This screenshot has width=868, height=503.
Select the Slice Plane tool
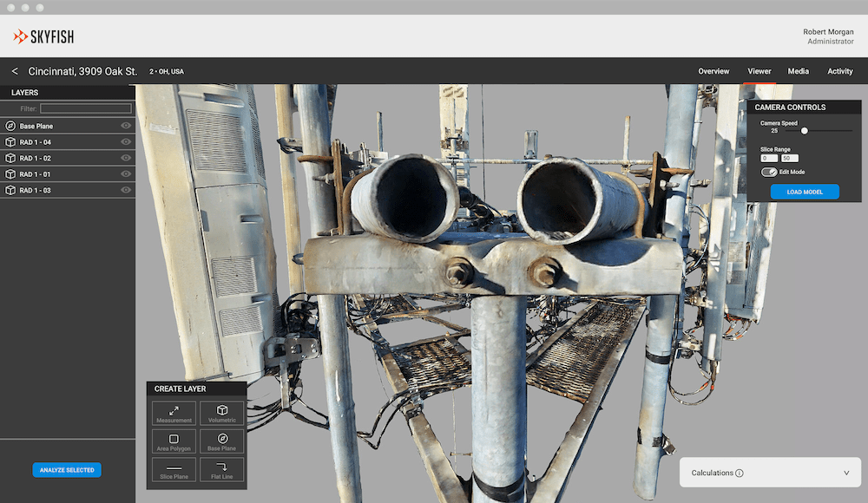point(174,470)
